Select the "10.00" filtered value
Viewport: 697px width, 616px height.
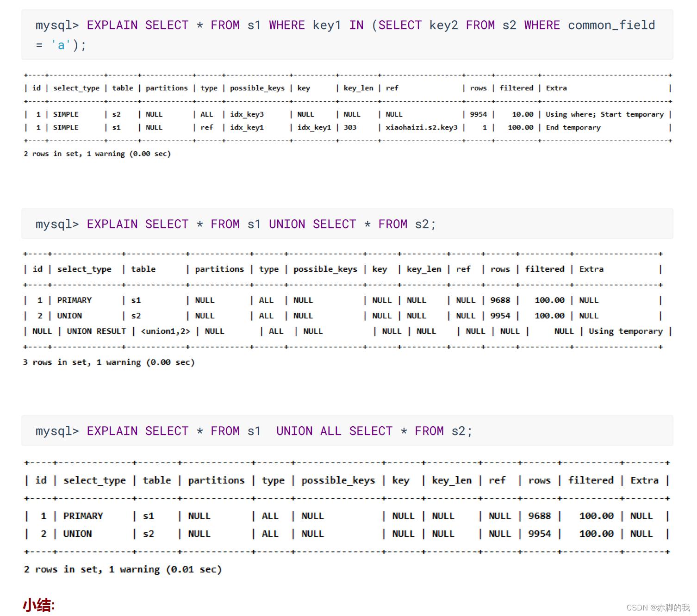(x=523, y=114)
